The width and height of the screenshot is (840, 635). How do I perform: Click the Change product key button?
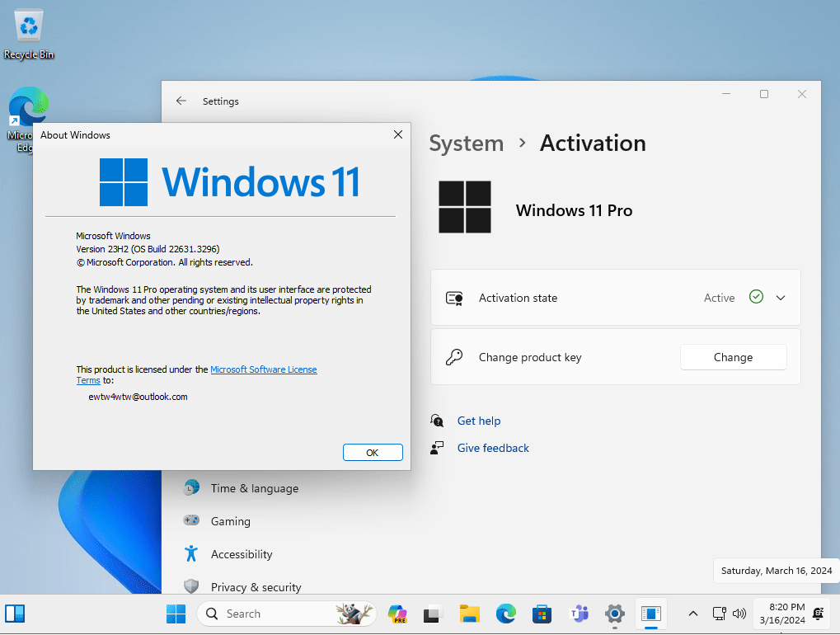coord(733,357)
